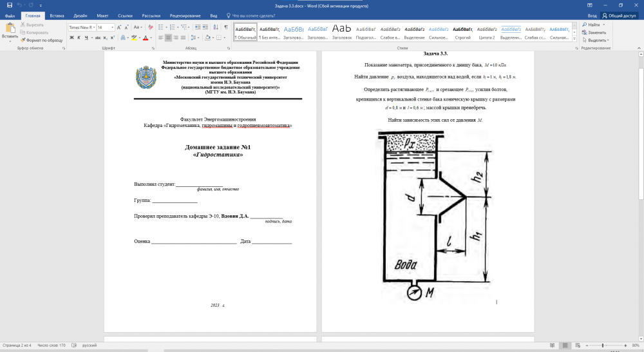
Task: Switch to the References (Ссылки) tab
Action: [x=125, y=15]
